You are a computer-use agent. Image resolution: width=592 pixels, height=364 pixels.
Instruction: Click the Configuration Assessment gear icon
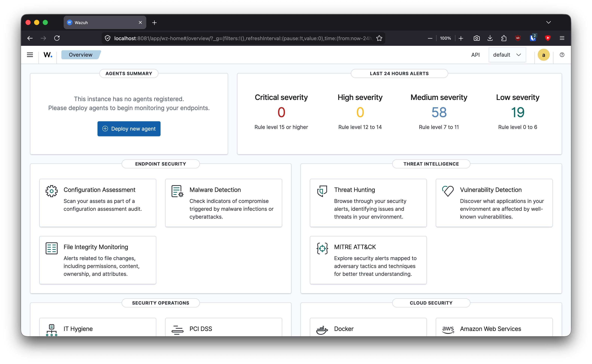coord(51,191)
